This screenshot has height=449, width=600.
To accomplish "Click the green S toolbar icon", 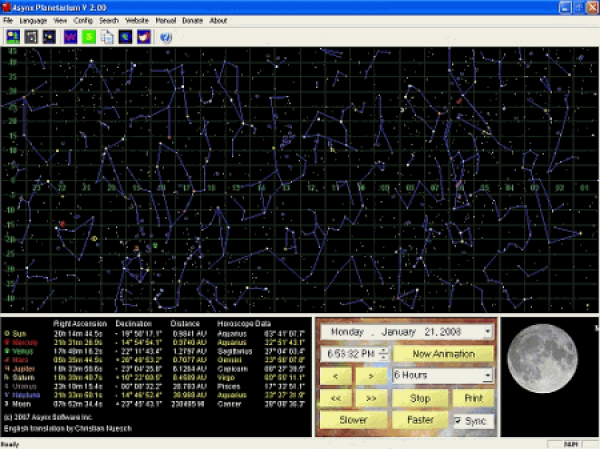I will tap(90, 37).
